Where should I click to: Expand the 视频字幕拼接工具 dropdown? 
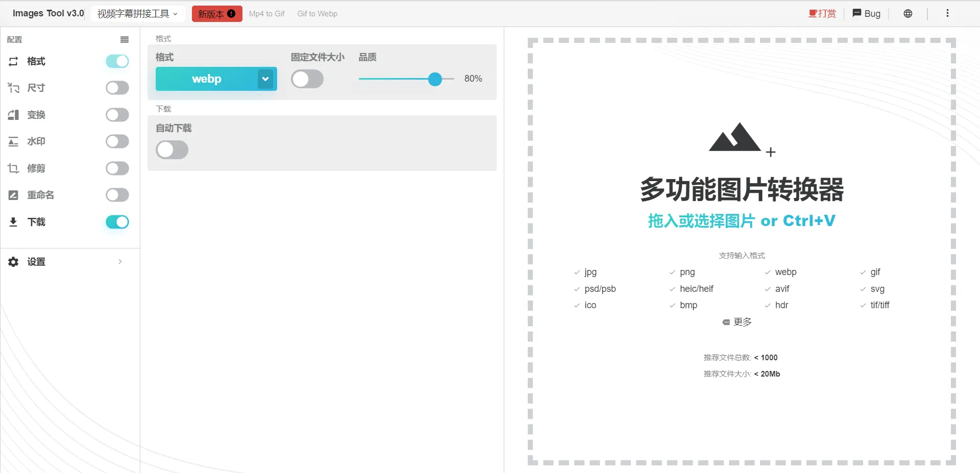[138, 14]
